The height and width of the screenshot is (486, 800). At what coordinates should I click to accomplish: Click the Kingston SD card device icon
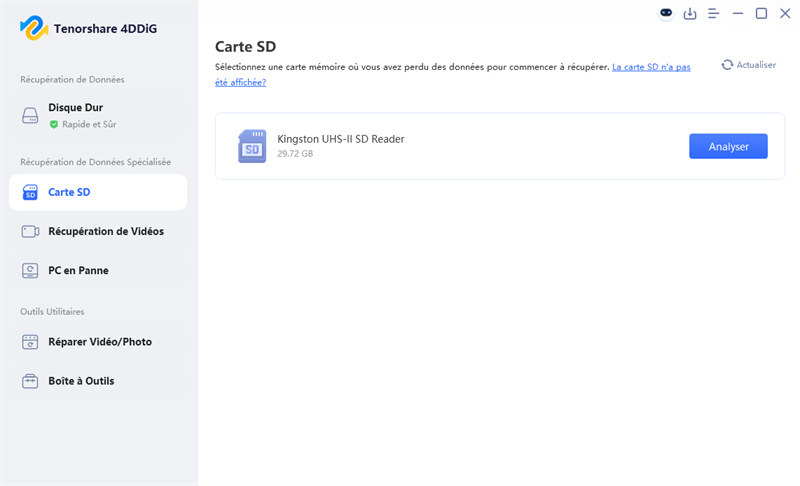pos(252,146)
